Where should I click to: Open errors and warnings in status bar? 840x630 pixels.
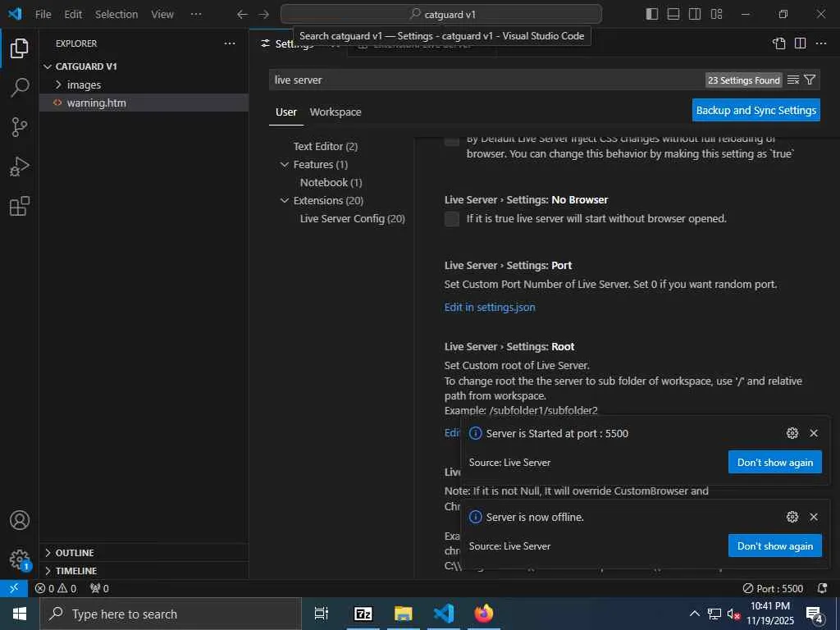(56, 588)
